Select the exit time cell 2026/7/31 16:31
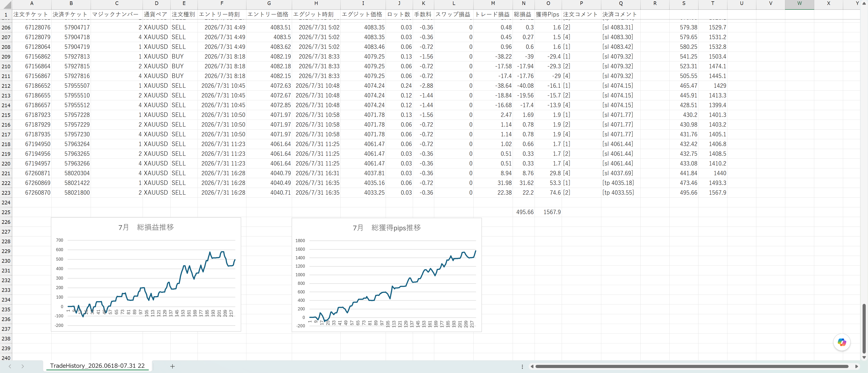Screen dimensions: 868x373 316,173
